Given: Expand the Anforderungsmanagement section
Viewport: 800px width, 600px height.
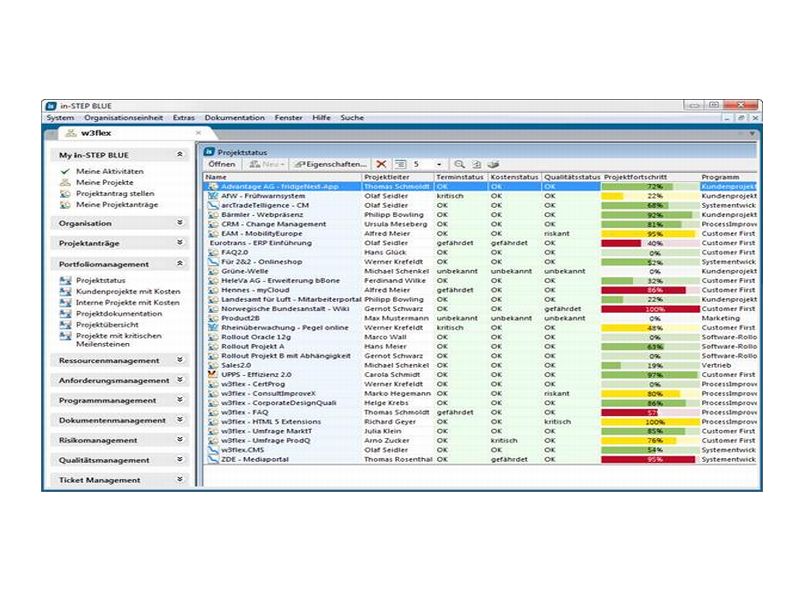Looking at the screenshot, I should click(x=180, y=380).
